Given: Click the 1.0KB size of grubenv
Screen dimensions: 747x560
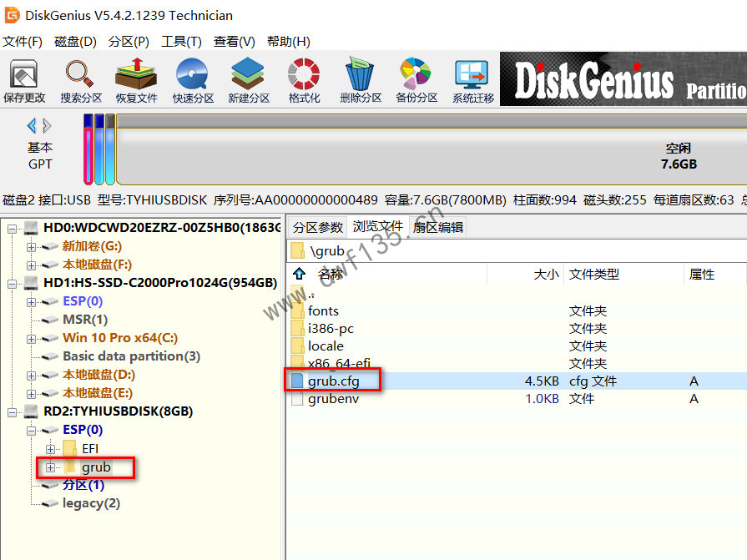Looking at the screenshot, I should pyautogui.click(x=542, y=399).
